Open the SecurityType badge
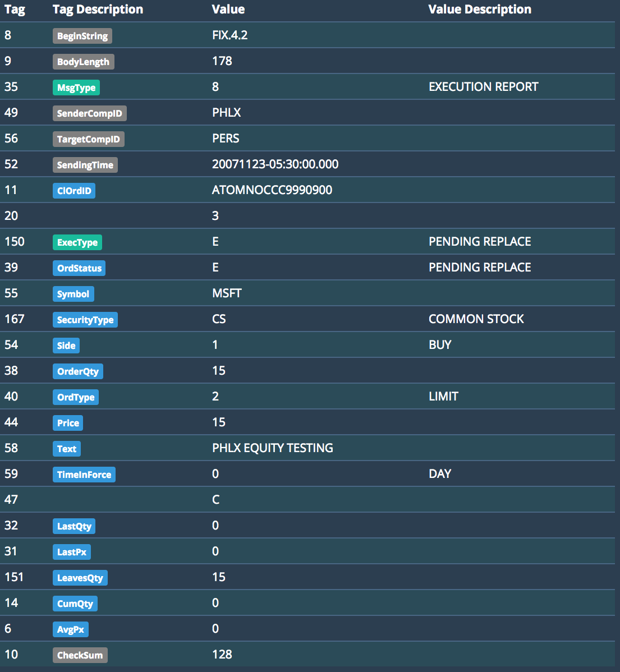The width and height of the screenshot is (620, 672). (85, 320)
